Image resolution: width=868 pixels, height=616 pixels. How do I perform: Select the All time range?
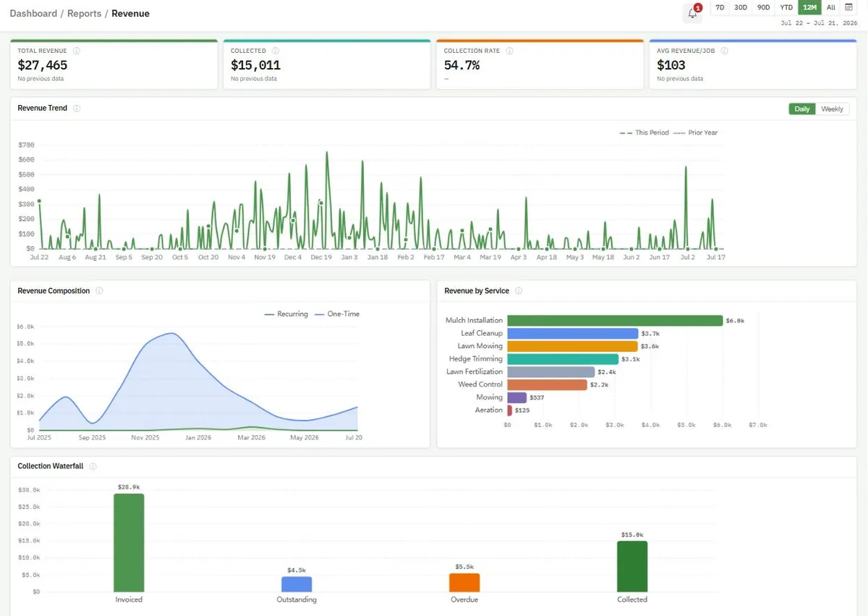[830, 7]
